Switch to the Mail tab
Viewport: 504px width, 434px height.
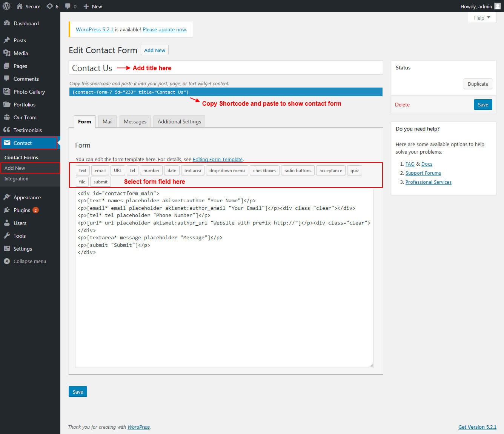tap(108, 122)
